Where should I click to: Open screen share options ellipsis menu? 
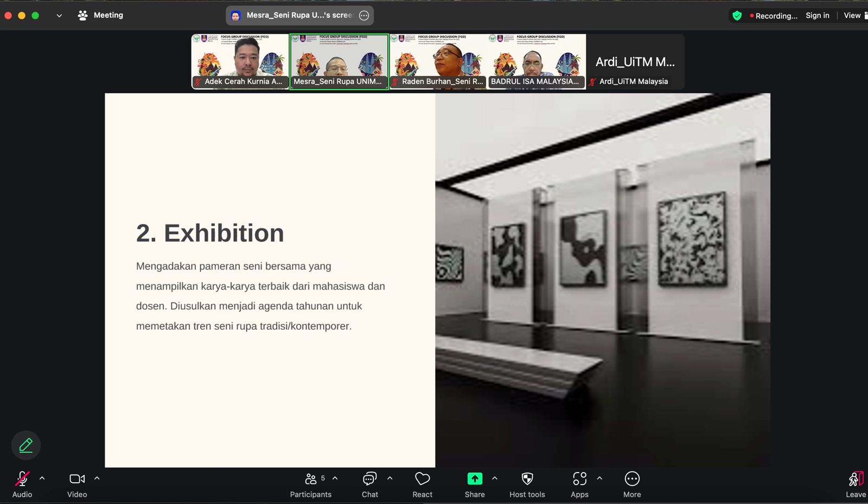364,16
